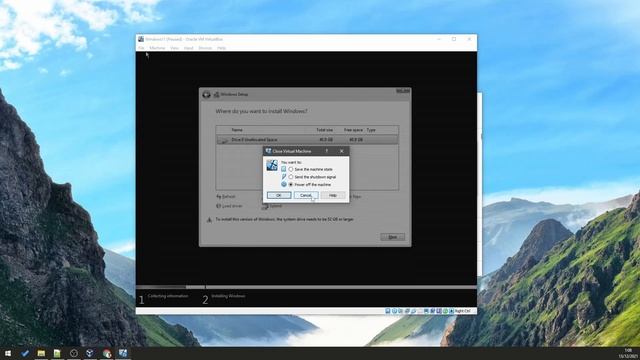Click the mouse integration icon near Right Ctrl
The width and height of the screenshot is (640, 360).
point(451,311)
